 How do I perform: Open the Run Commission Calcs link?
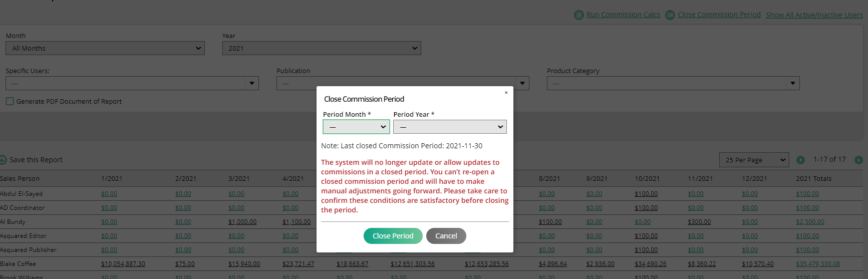(x=623, y=15)
